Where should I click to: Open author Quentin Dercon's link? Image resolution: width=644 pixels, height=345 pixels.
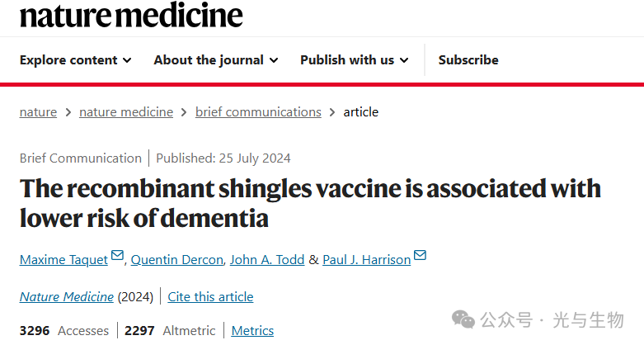pos(176,259)
